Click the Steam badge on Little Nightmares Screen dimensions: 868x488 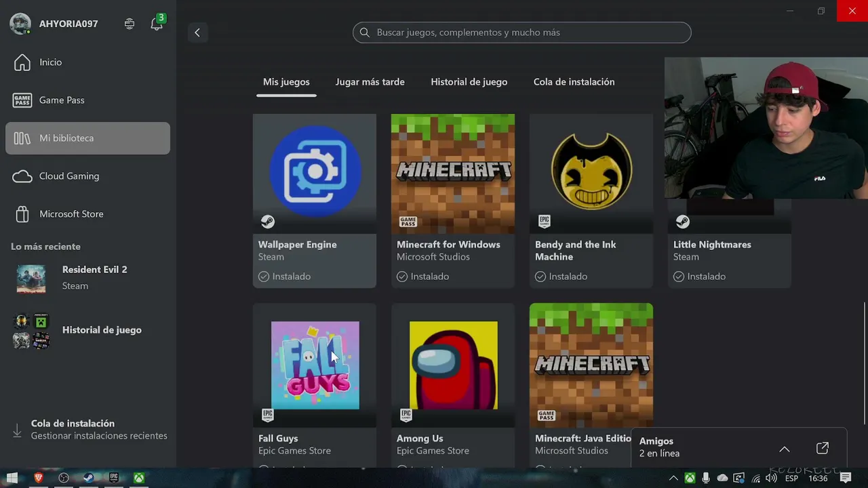pos(683,222)
